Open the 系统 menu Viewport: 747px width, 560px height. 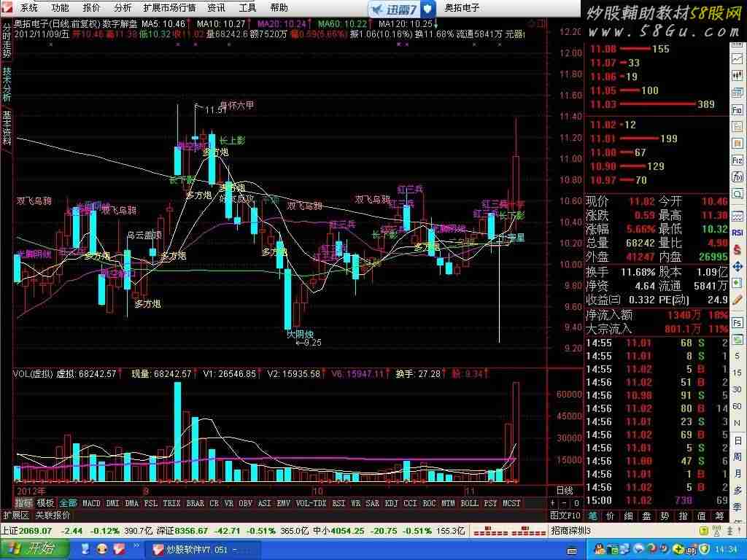29,7
